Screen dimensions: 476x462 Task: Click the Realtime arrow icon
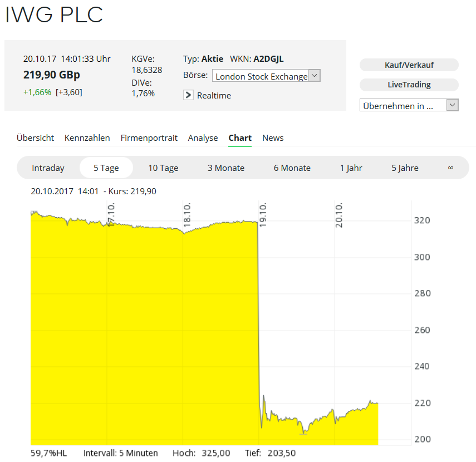(188, 95)
